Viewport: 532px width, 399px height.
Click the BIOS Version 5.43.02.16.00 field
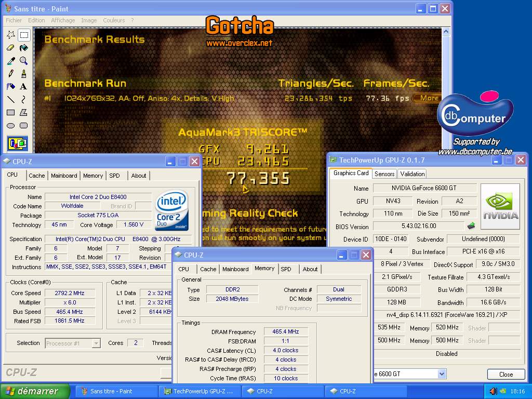coord(419,226)
